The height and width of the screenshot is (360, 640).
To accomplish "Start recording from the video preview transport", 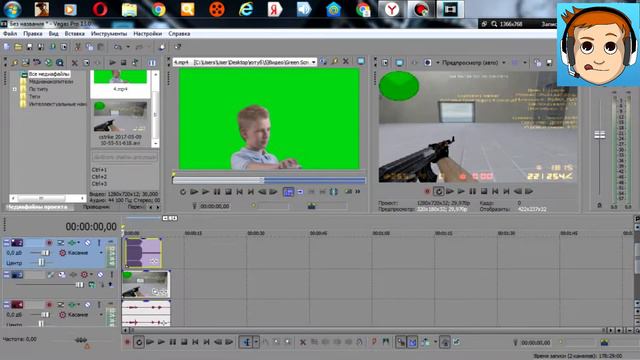I will tap(427, 191).
